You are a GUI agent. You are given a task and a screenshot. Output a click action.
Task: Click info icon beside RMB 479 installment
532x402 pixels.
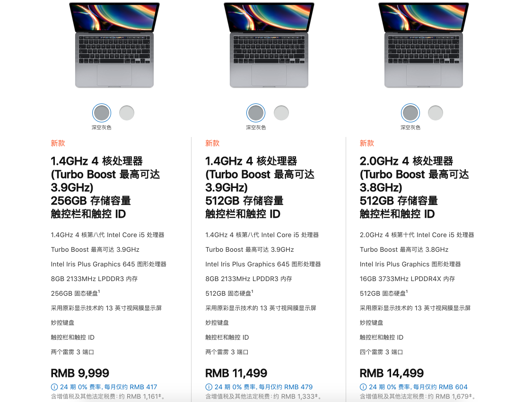(x=209, y=387)
